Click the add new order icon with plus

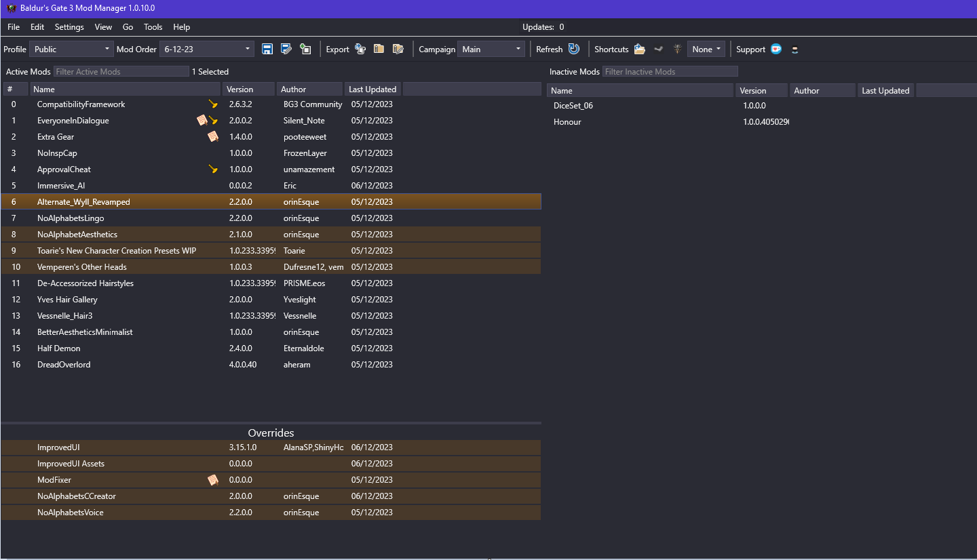coord(305,49)
